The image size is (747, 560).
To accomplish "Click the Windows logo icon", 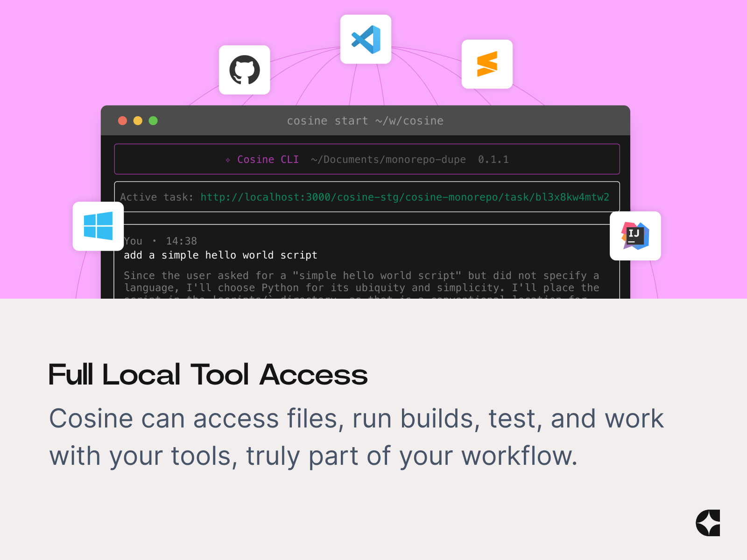I will click(98, 227).
